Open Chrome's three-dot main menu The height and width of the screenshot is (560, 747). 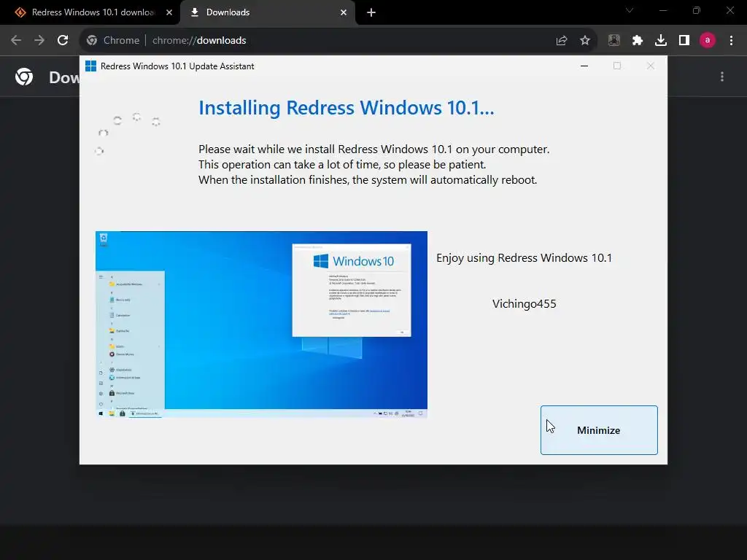(731, 41)
